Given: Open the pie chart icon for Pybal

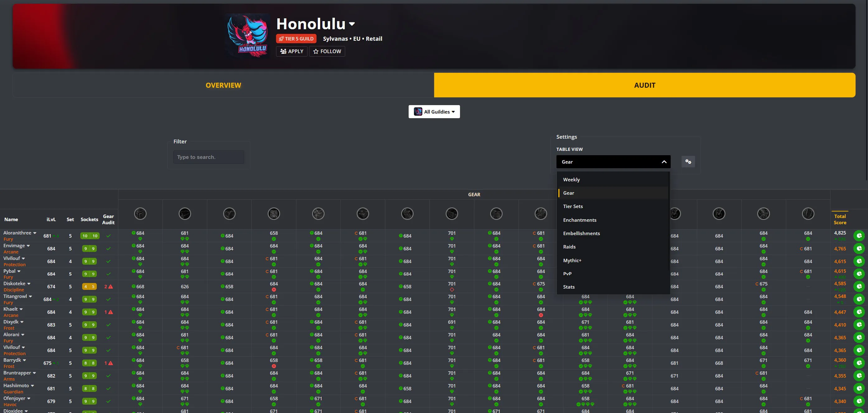Looking at the screenshot, I should [x=859, y=274].
